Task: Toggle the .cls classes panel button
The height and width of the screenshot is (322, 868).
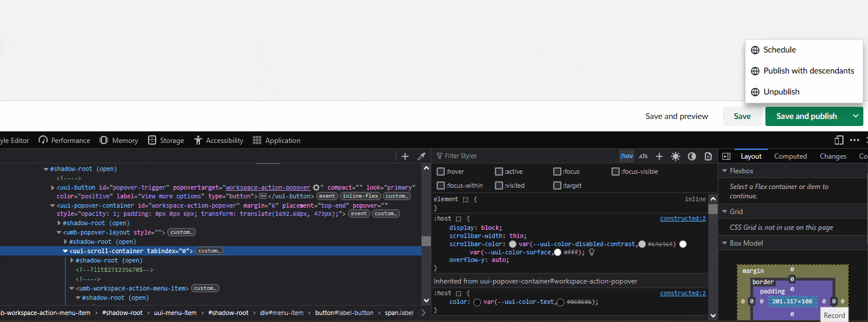Action: 643,156
